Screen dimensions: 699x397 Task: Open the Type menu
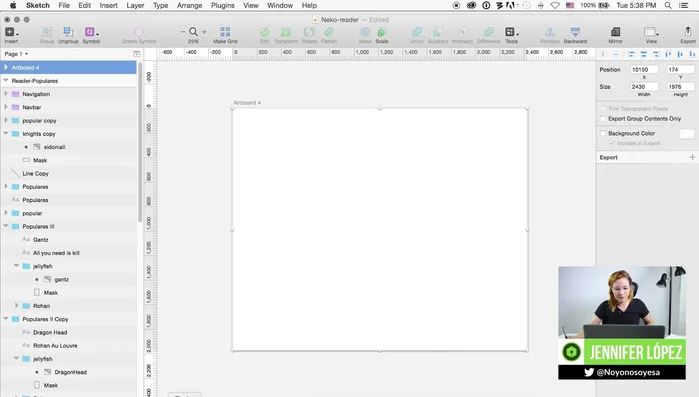pyautogui.click(x=160, y=5)
